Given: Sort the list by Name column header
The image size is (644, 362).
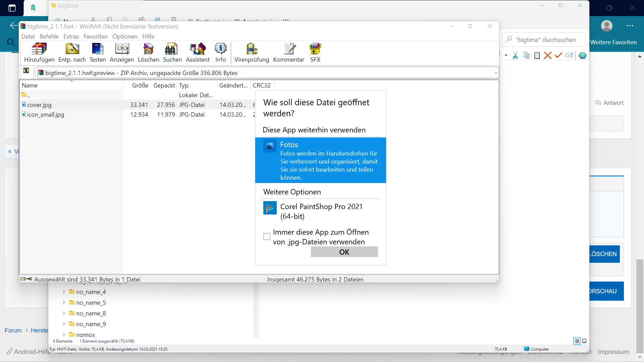Looking at the screenshot, I should (x=71, y=85).
